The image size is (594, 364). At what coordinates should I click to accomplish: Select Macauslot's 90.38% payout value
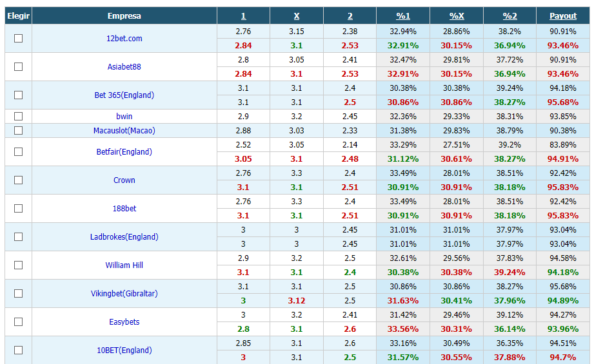pyautogui.click(x=563, y=131)
